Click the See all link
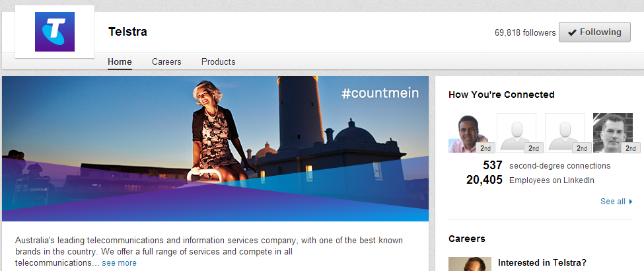The image size is (644, 271). point(613,202)
